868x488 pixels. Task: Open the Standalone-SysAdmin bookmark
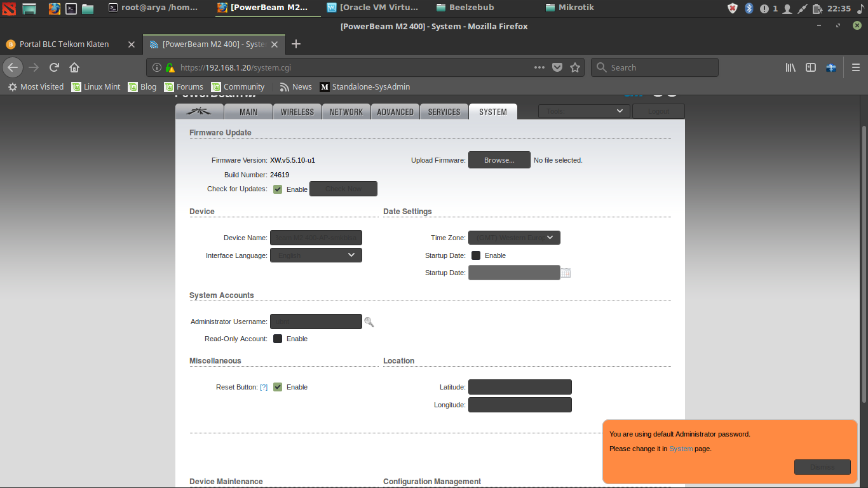(x=365, y=86)
